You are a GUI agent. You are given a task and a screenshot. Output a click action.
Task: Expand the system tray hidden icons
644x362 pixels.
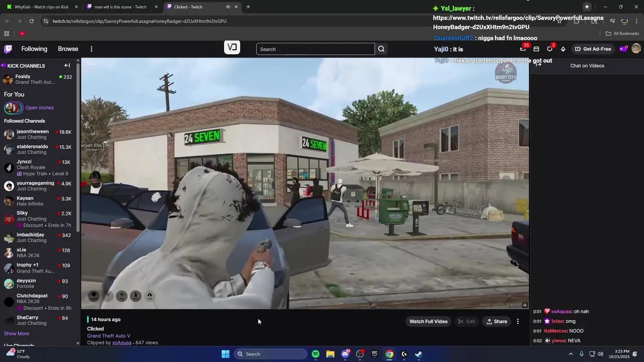[571, 354]
